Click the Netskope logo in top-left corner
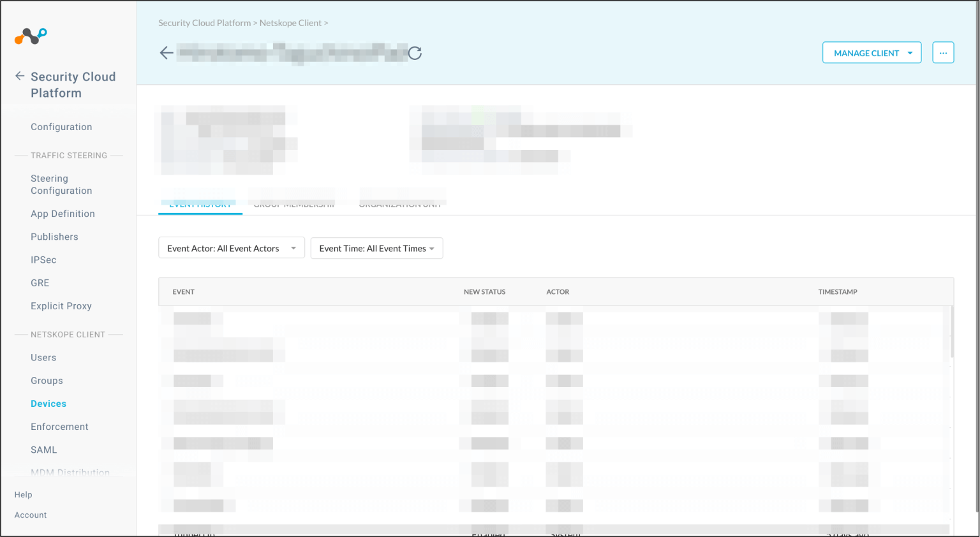This screenshot has height=537, width=980. pyautogui.click(x=30, y=36)
